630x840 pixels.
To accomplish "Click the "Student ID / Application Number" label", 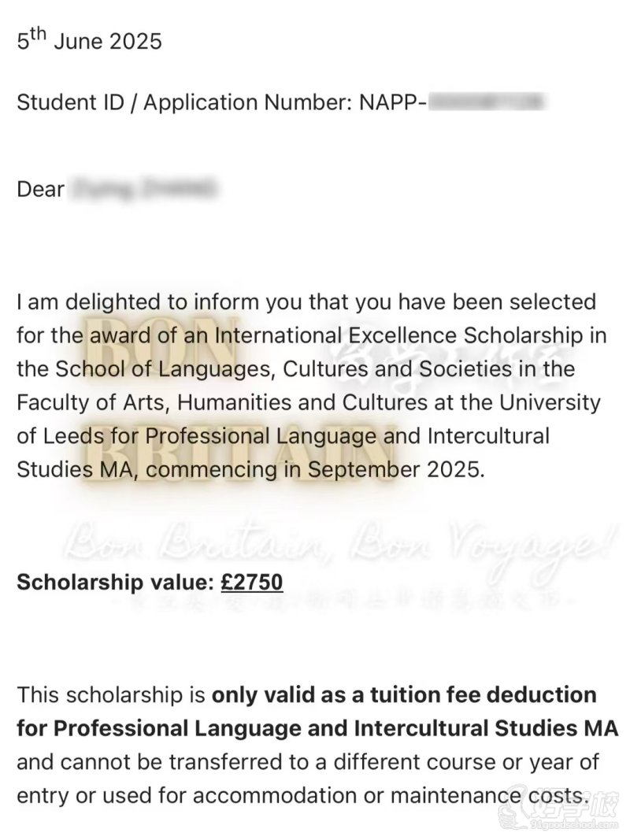I will point(180,102).
